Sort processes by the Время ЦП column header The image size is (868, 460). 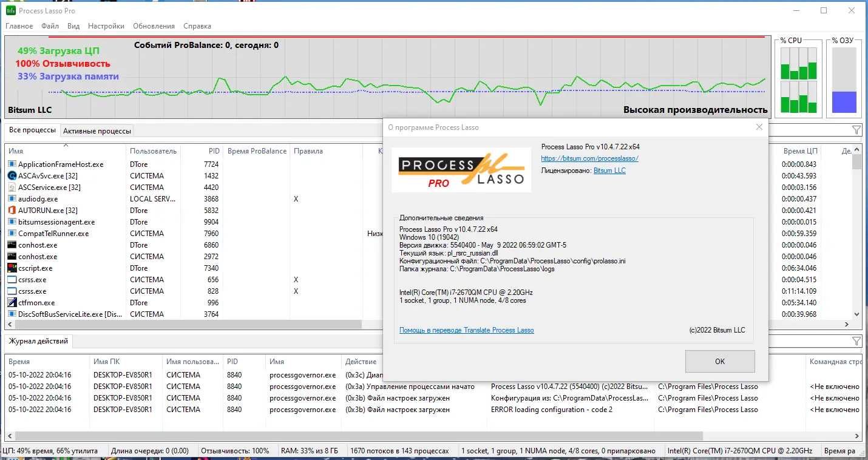click(x=799, y=151)
